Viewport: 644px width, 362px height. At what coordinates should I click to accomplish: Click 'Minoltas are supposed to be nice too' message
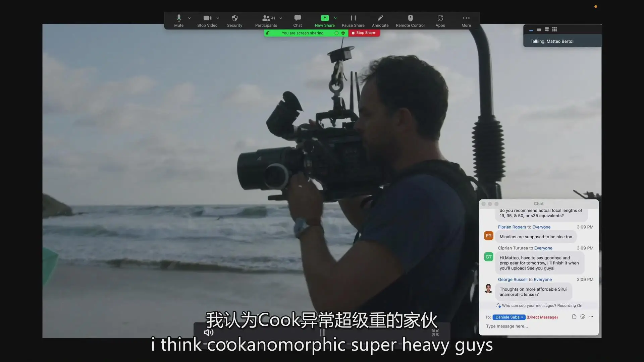click(536, 237)
